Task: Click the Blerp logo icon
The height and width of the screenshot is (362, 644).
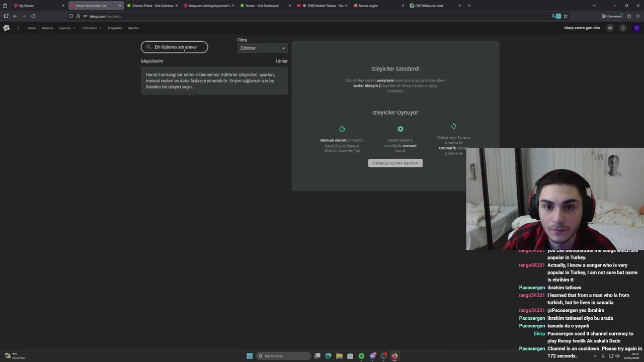Action: click(x=7, y=28)
